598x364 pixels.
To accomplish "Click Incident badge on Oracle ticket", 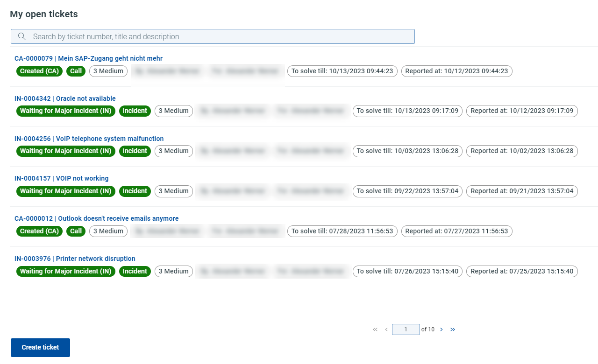I will coord(135,111).
